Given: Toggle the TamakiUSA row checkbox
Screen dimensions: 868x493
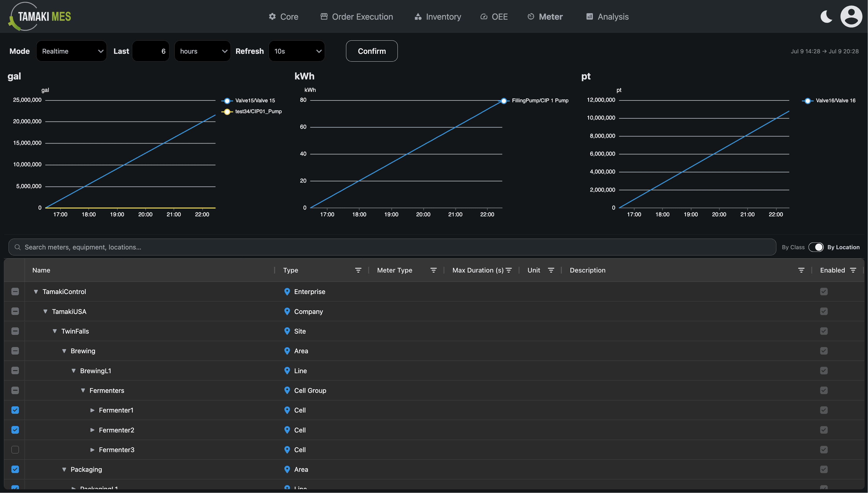Looking at the screenshot, I should pyautogui.click(x=15, y=311).
